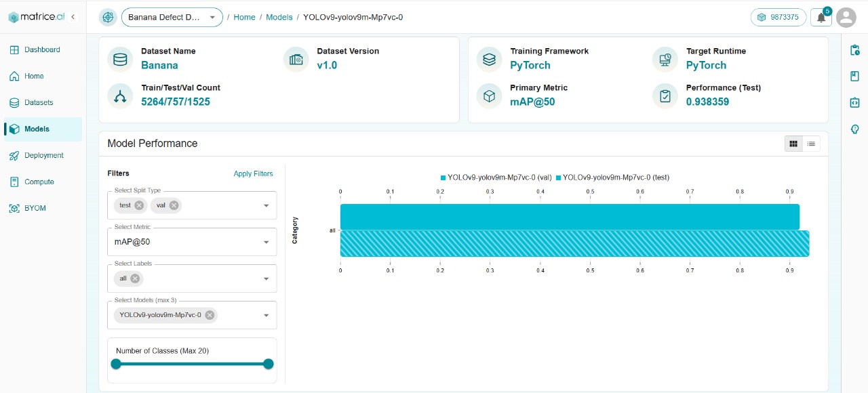Open the code box icon in right panel

854,103
